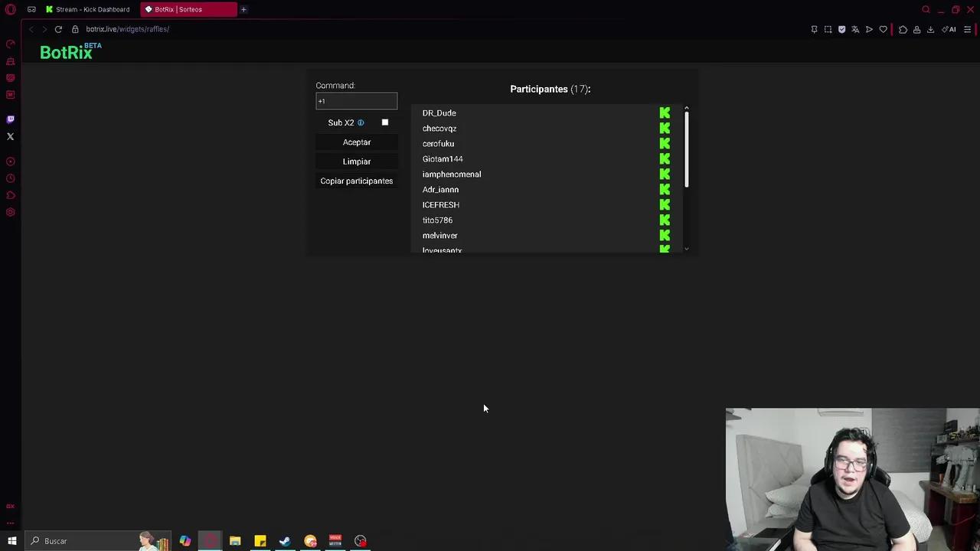This screenshot has height=551, width=980.
Task: Open the AI assistant toolbar button
Action: (949, 29)
